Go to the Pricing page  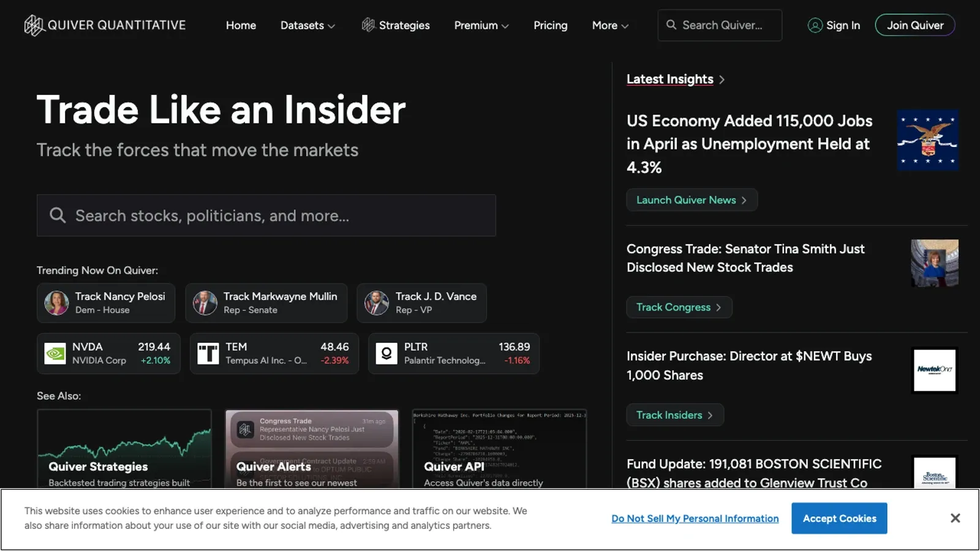coord(550,25)
